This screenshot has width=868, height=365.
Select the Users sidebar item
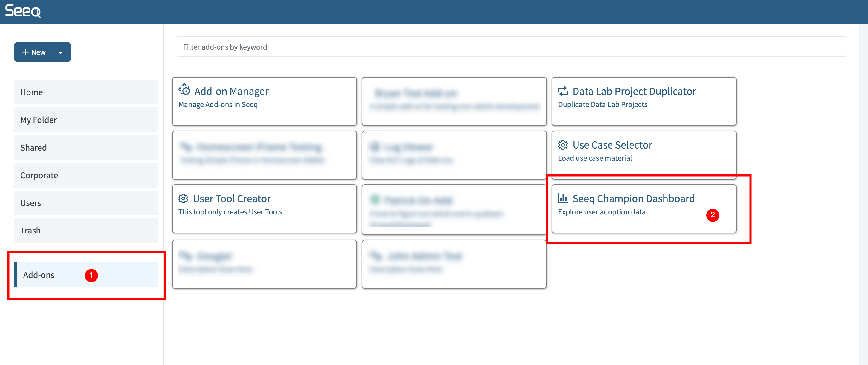click(x=86, y=203)
